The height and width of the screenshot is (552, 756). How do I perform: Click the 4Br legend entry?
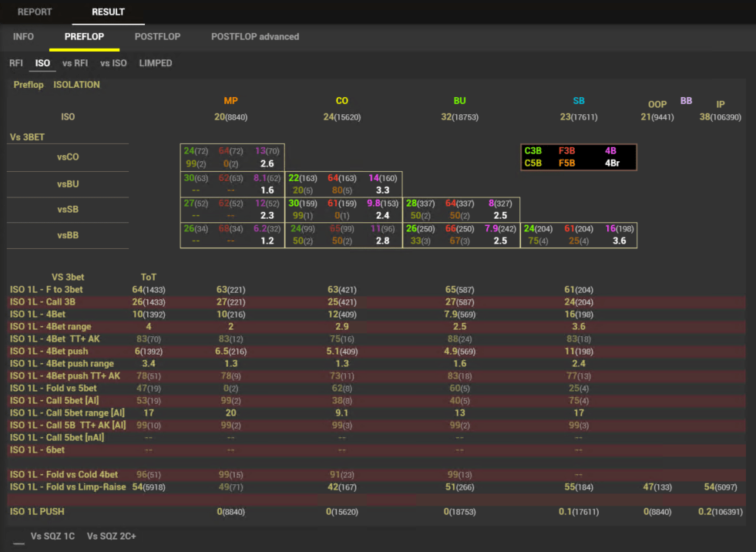(613, 163)
